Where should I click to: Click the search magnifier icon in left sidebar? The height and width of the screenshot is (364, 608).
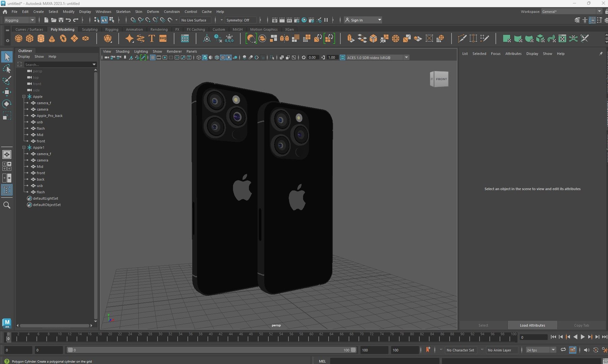tap(7, 205)
